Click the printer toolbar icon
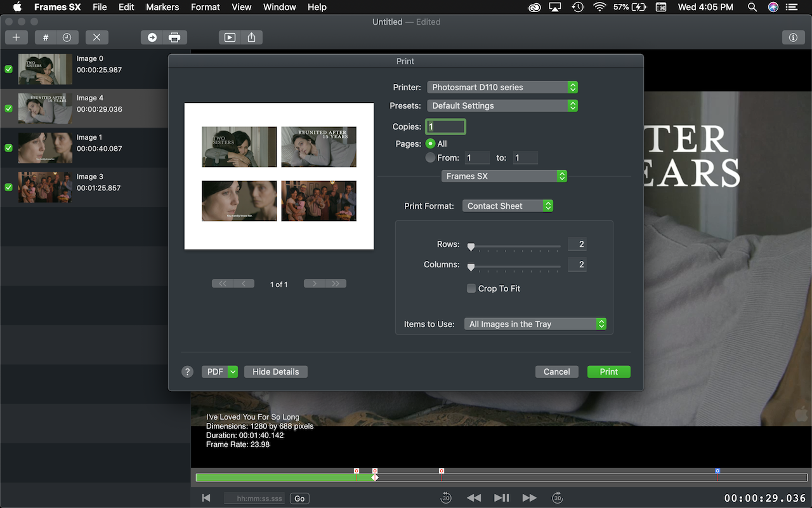 (x=174, y=37)
